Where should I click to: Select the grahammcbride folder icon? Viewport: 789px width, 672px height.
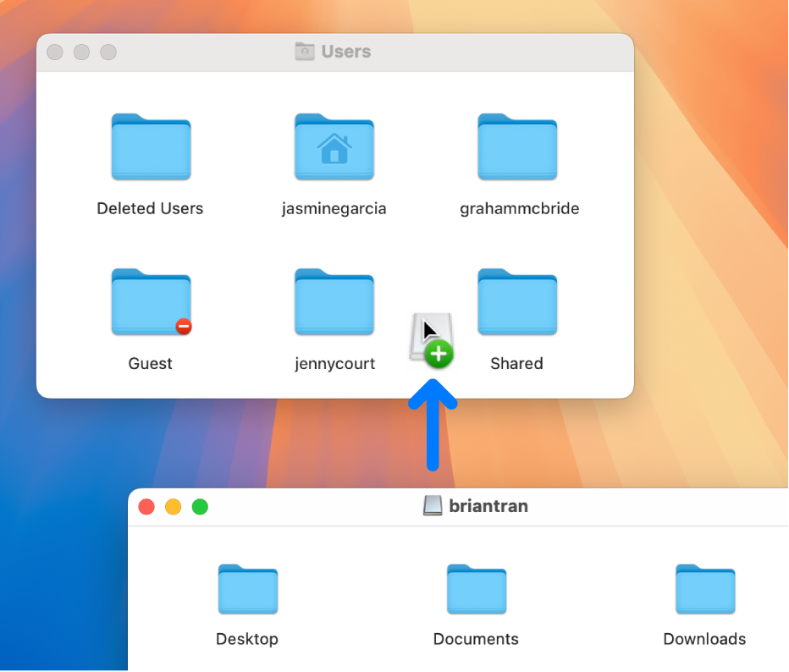(517, 147)
